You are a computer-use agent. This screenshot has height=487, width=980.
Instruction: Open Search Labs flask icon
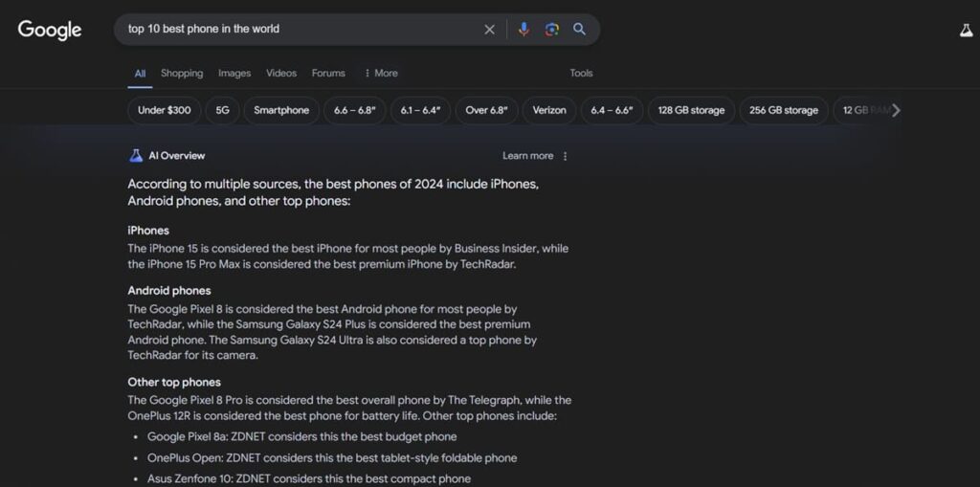tap(966, 31)
